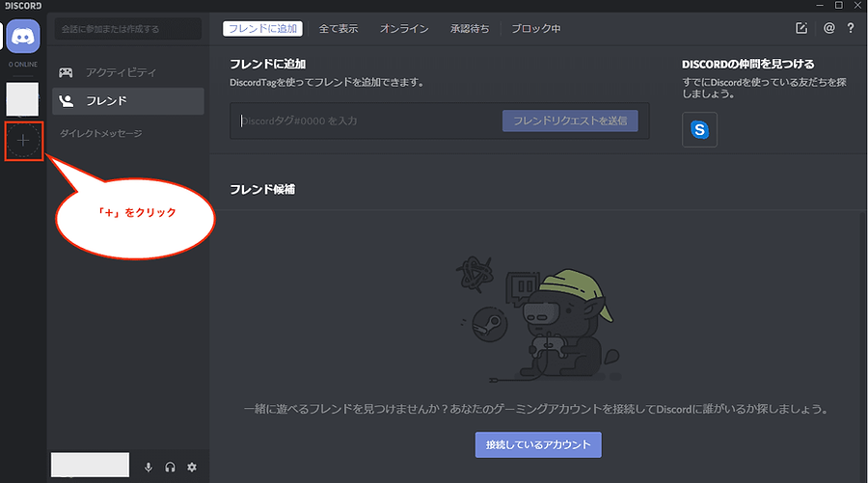Open help with the question mark icon

(851, 28)
